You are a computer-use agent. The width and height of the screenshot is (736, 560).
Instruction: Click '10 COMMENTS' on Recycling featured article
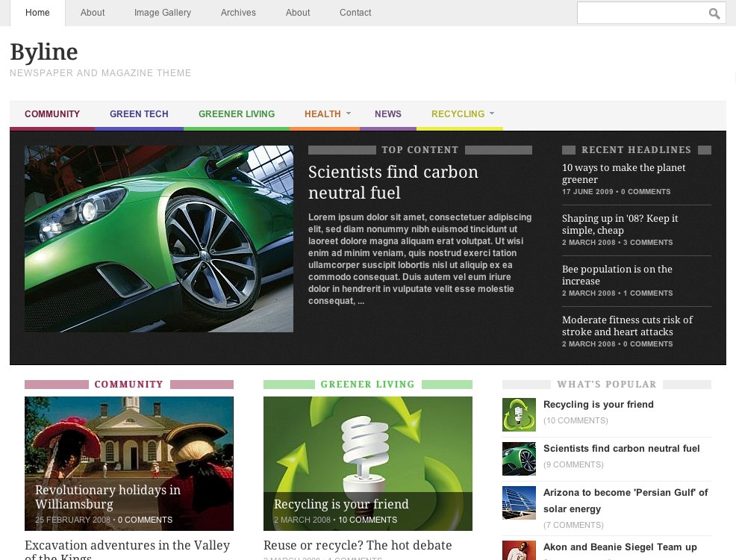pos(367,520)
